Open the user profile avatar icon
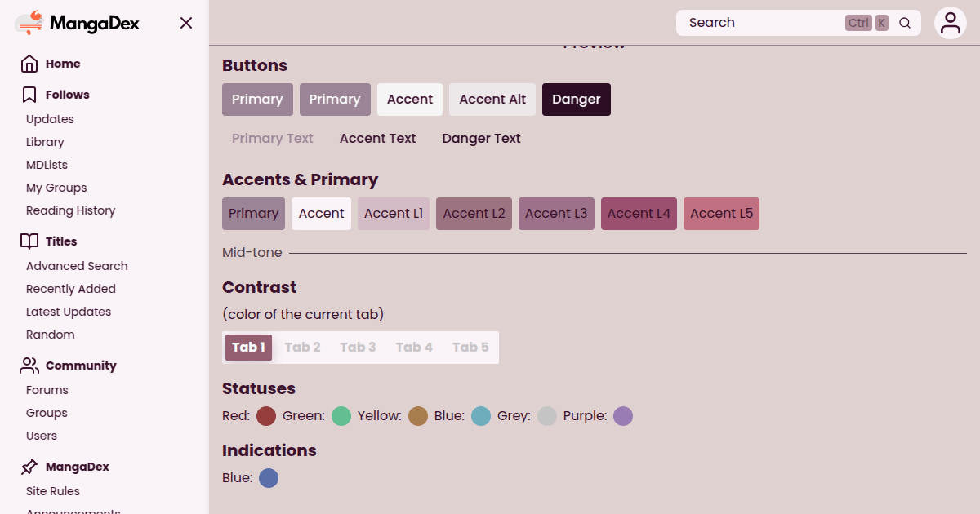Image resolution: width=980 pixels, height=514 pixels. pyautogui.click(x=951, y=23)
